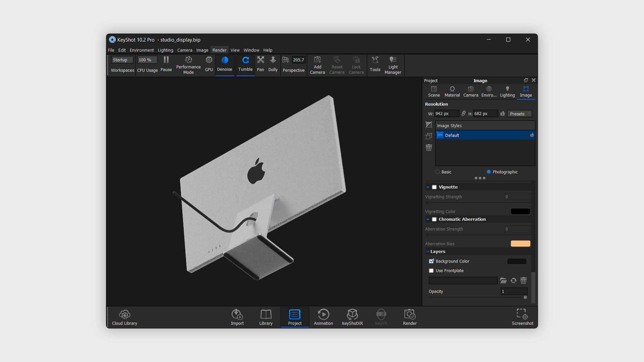Toggle the Denoise option
Viewport: 644px width, 362px height.
(225, 64)
